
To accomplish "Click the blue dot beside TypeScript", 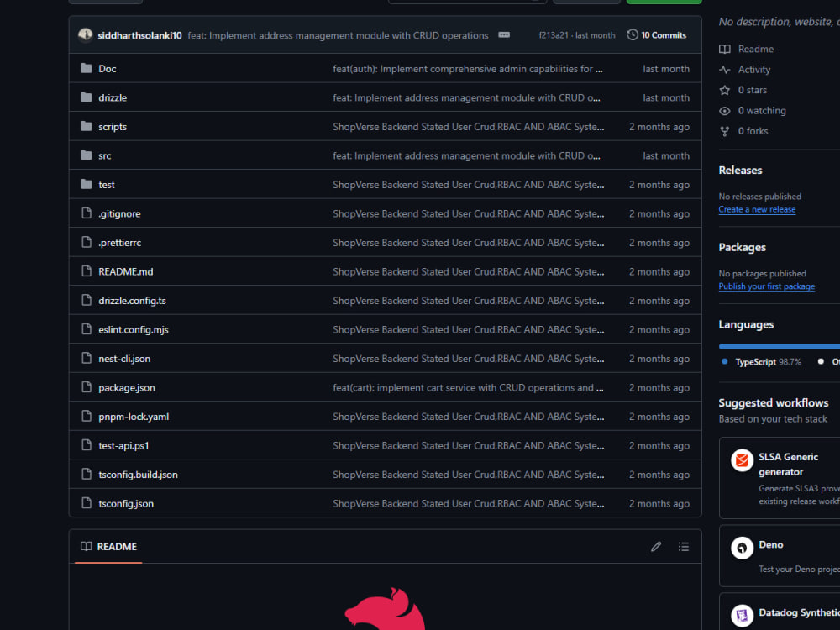I will pyautogui.click(x=725, y=361).
